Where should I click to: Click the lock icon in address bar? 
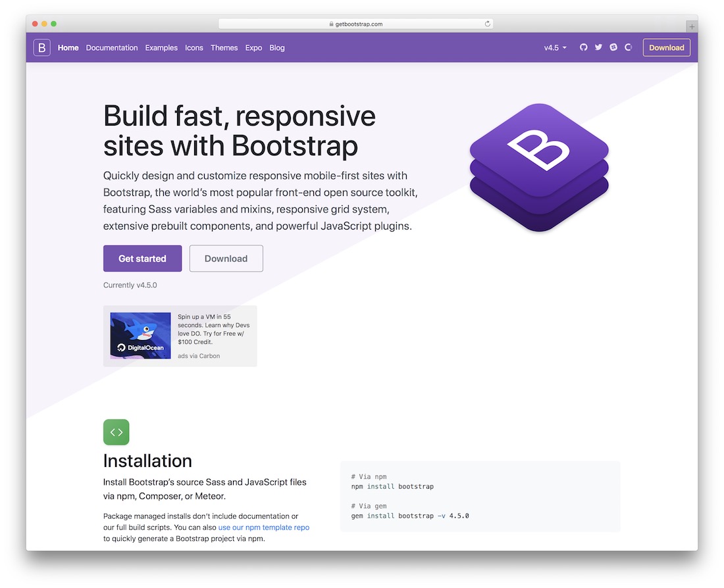331,24
